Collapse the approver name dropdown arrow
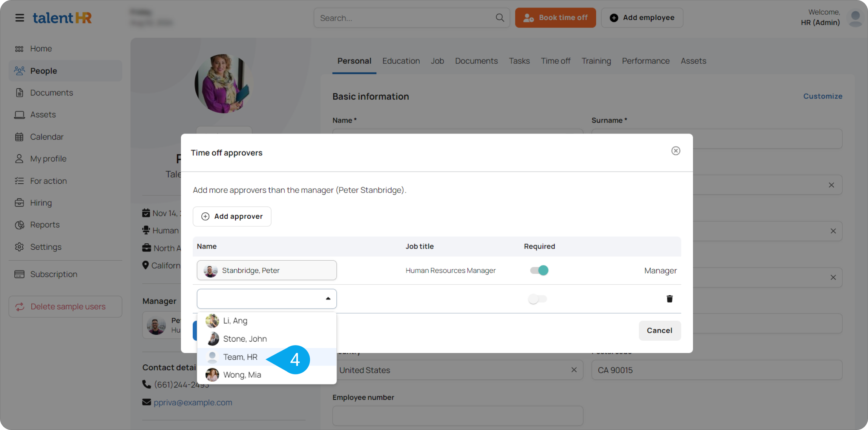Image resolution: width=868 pixels, height=430 pixels. [x=328, y=298]
